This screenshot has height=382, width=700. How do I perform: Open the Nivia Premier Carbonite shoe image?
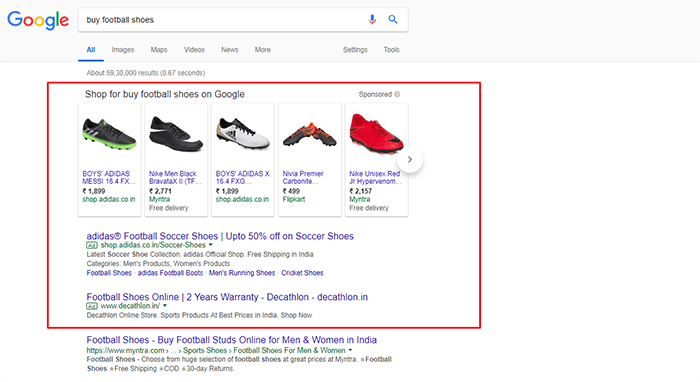[309, 135]
